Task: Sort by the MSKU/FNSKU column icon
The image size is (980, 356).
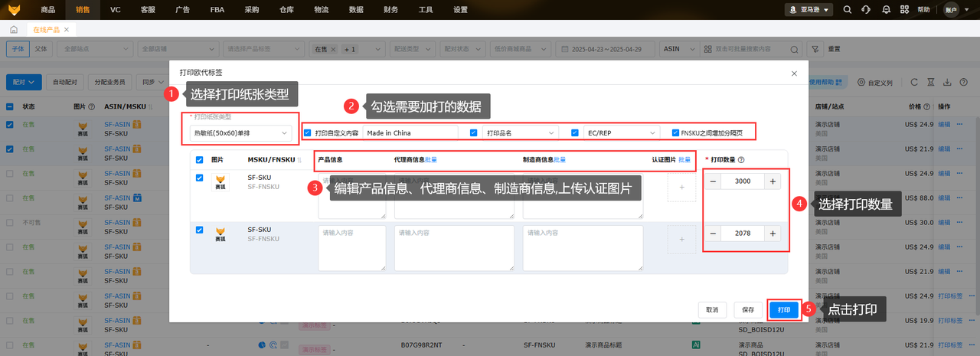Action: coord(299,160)
